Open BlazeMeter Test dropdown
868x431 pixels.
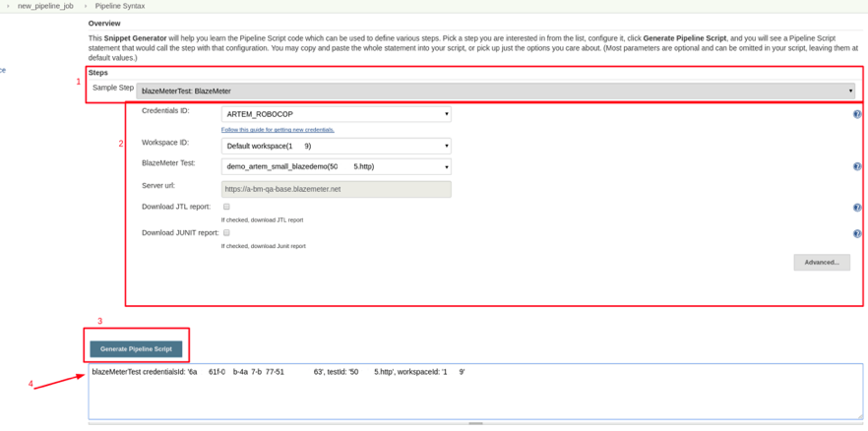pyautogui.click(x=336, y=166)
